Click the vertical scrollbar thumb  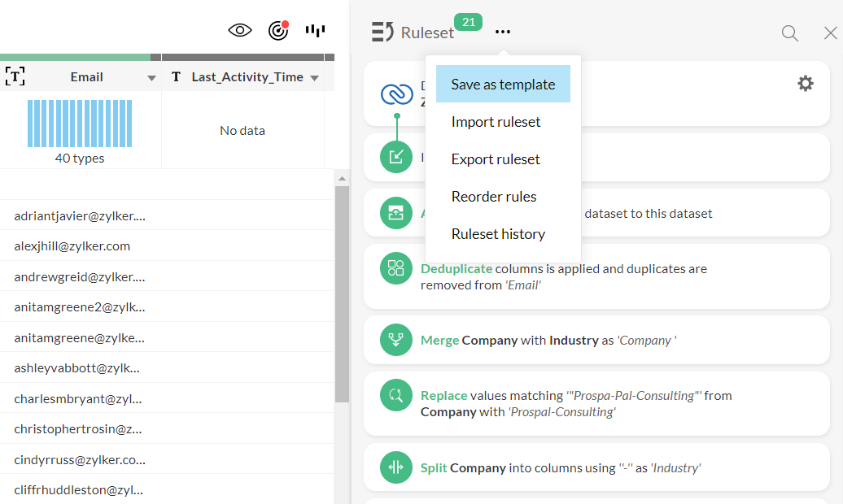pos(342,294)
